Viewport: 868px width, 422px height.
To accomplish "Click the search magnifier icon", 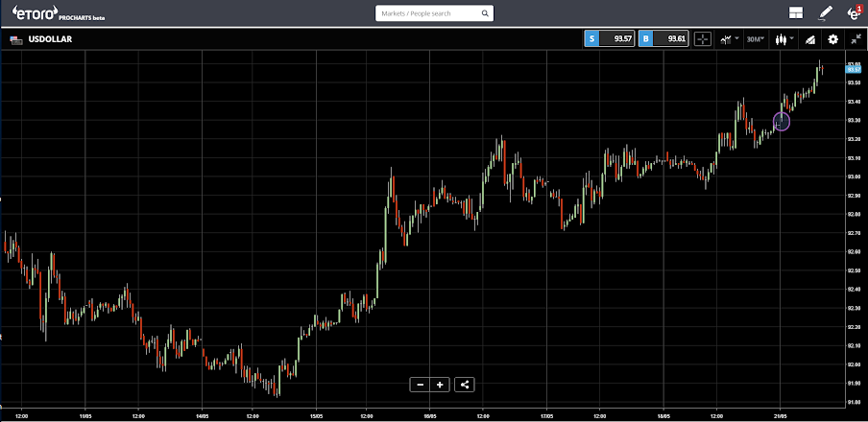I will [485, 13].
